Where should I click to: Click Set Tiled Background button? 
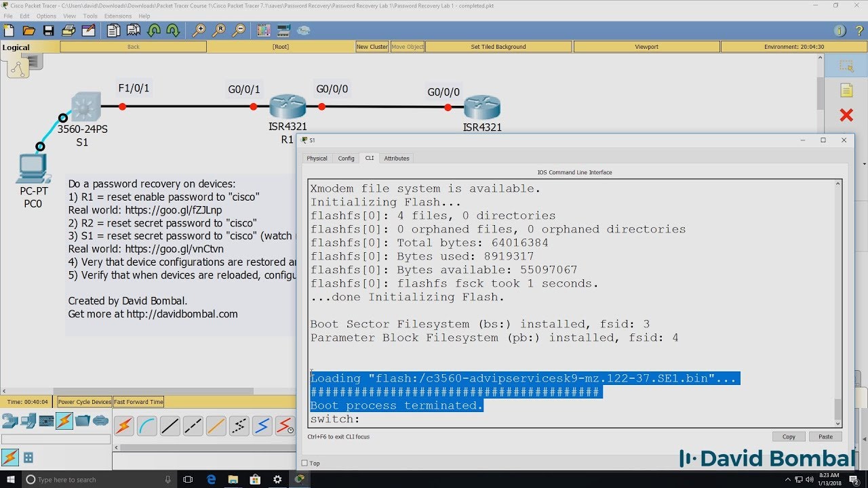click(x=498, y=47)
